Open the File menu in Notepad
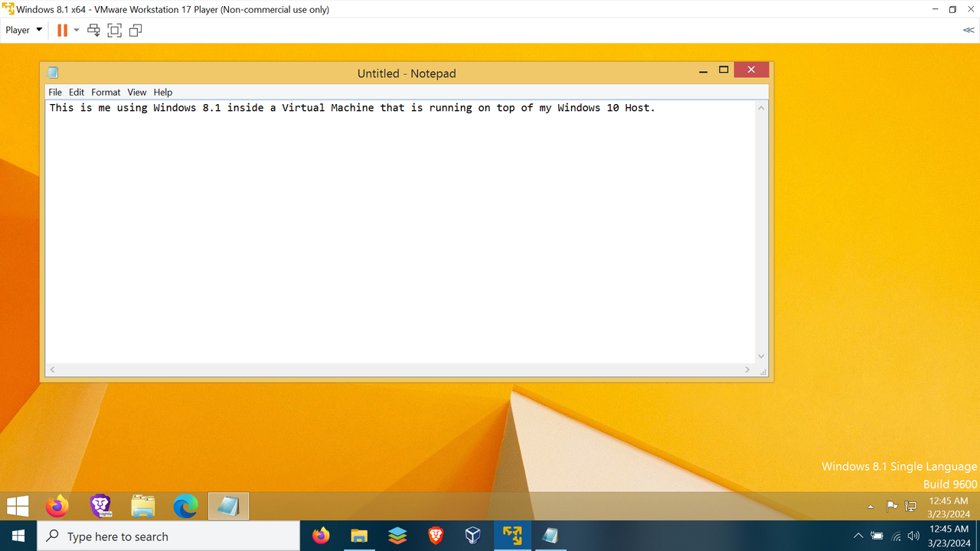 point(55,92)
